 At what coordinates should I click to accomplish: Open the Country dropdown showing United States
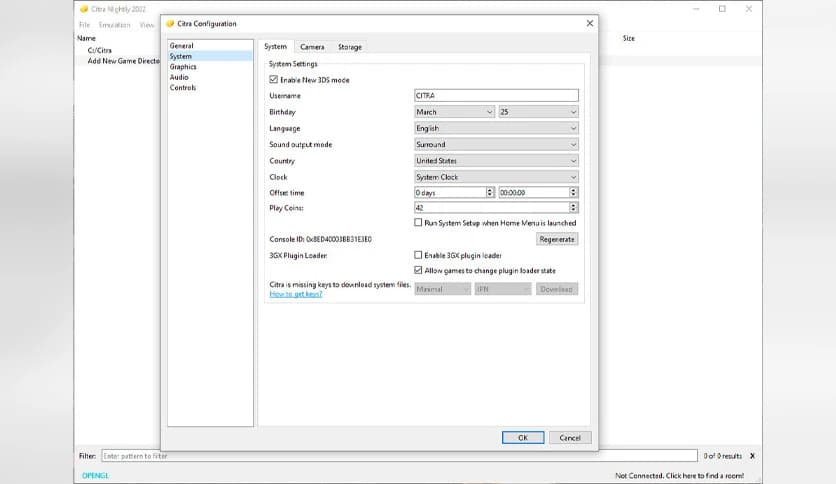pyautogui.click(x=496, y=160)
